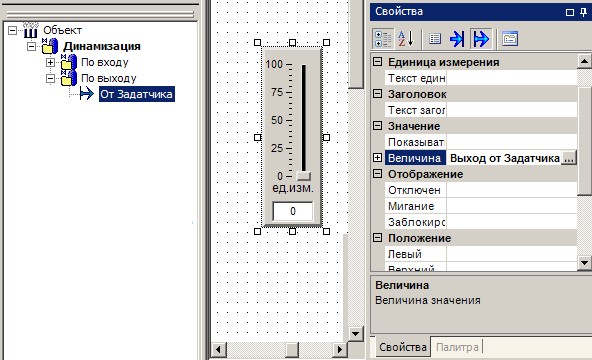Viewport: 592px width, 360px height.
Task: Click the Отключен property value field
Action: click(512, 190)
